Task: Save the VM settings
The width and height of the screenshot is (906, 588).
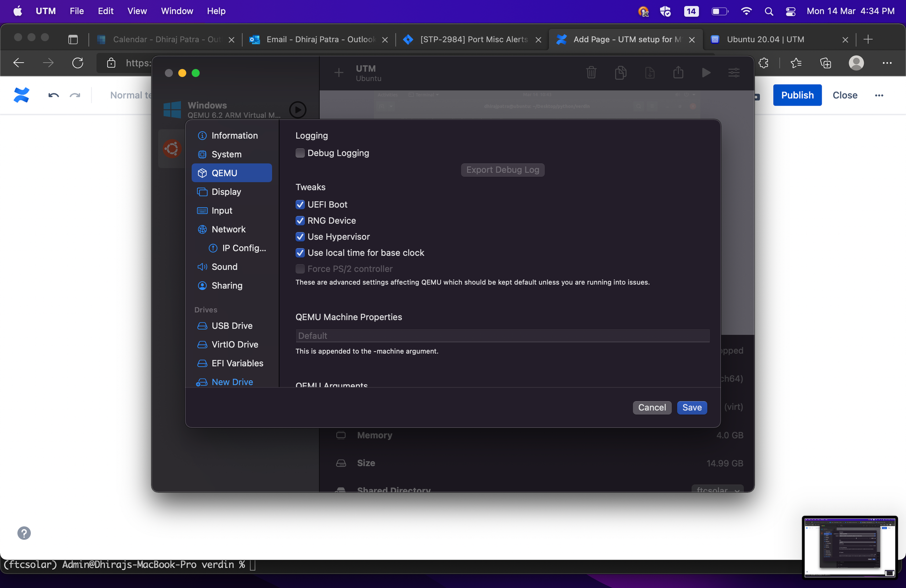Action: click(692, 407)
